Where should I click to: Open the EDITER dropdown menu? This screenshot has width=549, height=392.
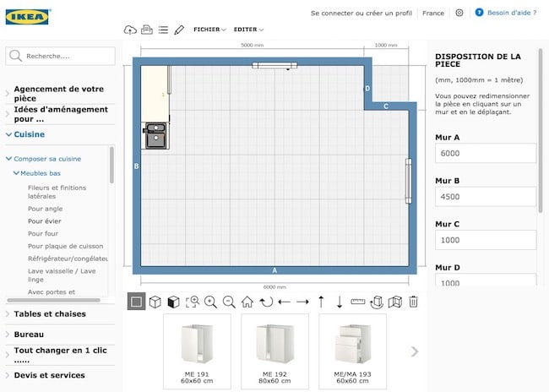click(x=248, y=30)
